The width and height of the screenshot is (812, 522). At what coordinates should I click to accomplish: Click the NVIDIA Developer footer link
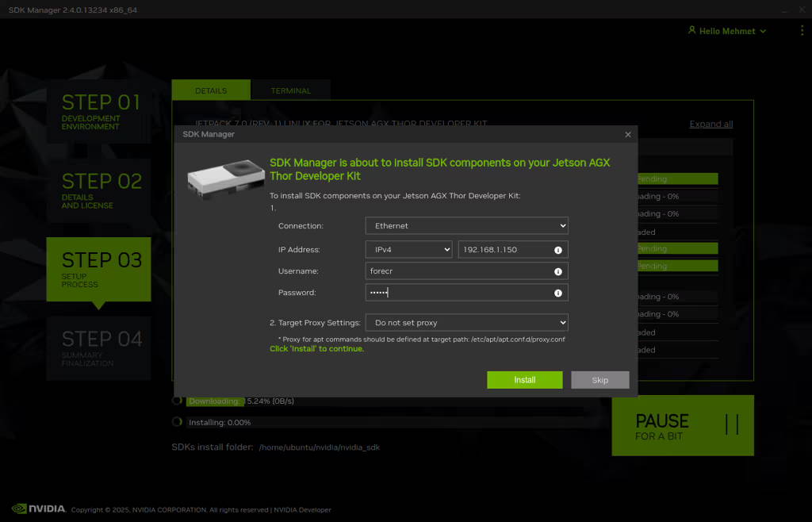pyautogui.click(x=302, y=510)
